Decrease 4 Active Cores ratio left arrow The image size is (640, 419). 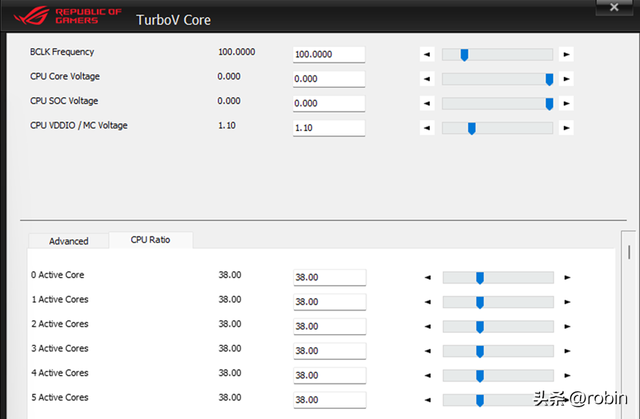427,375
